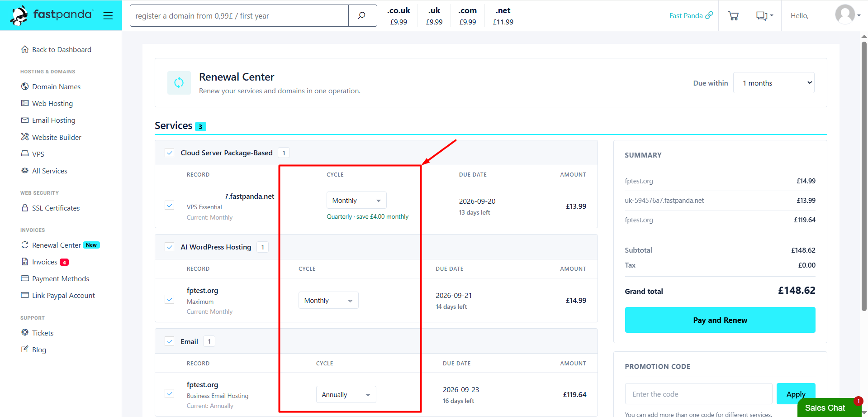Click the globe icon for Domain Names
Image resolution: width=868 pixels, height=417 pixels.
point(25,86)
